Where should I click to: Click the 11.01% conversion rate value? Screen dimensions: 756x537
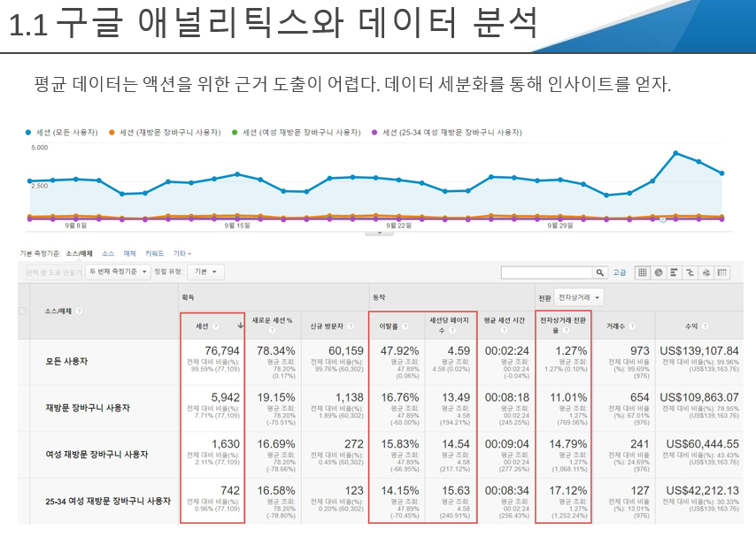click(x=568, y=398)
